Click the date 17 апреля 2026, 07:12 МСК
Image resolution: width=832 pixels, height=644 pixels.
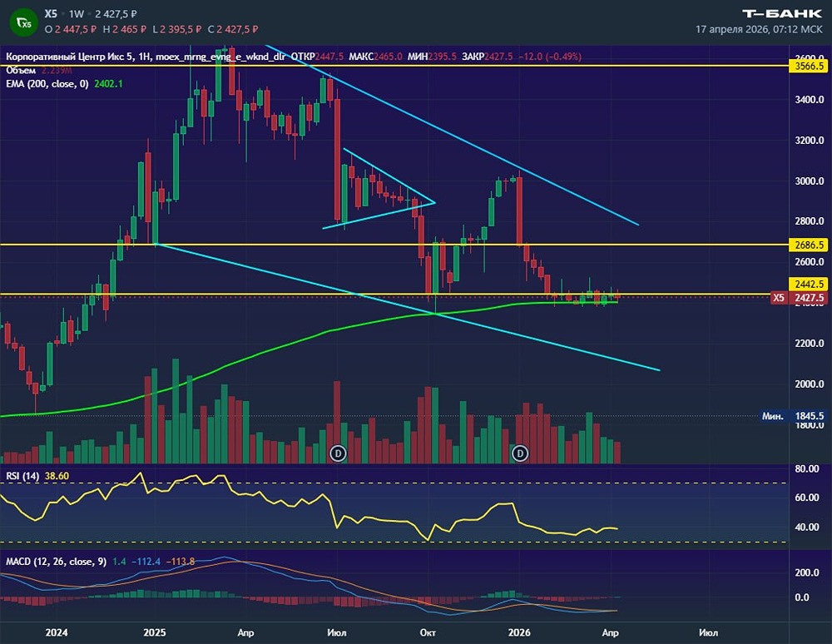coord(759,30)
